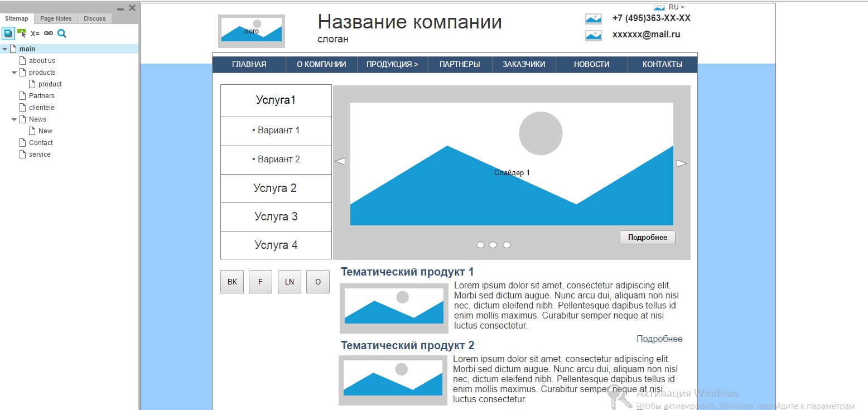Viewport: 868px width, 410px height.
Task: Open НОВОСТИ in the navigation bar
Action: (x=592, y=65)
